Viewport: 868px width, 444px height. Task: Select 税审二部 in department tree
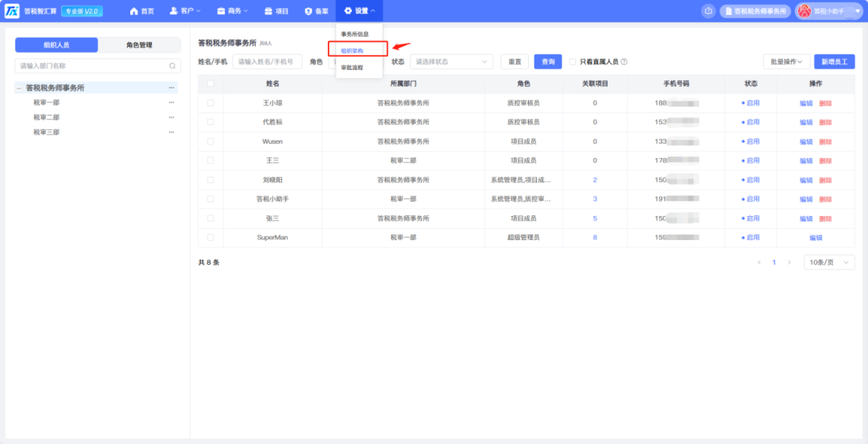click(x=47, y=117)
